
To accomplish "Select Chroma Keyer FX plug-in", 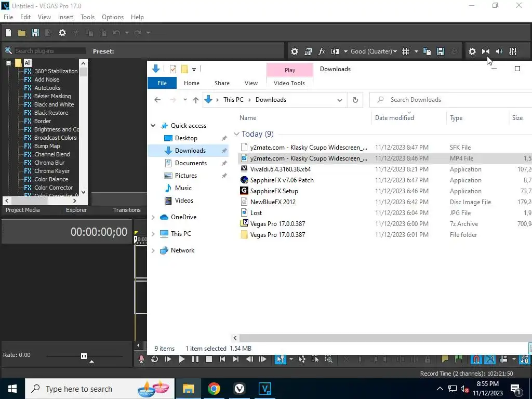I will (52, 171).
